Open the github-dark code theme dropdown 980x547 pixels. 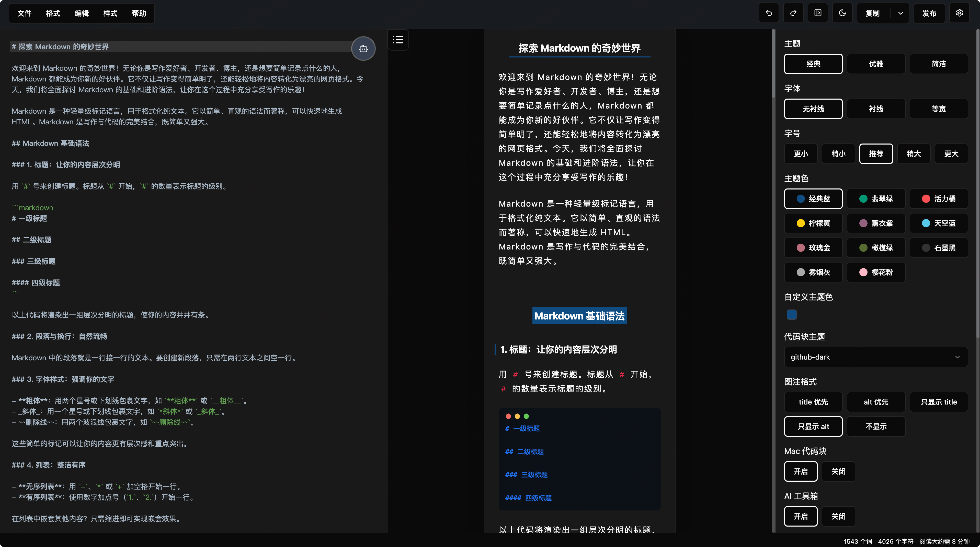[876, 357]
